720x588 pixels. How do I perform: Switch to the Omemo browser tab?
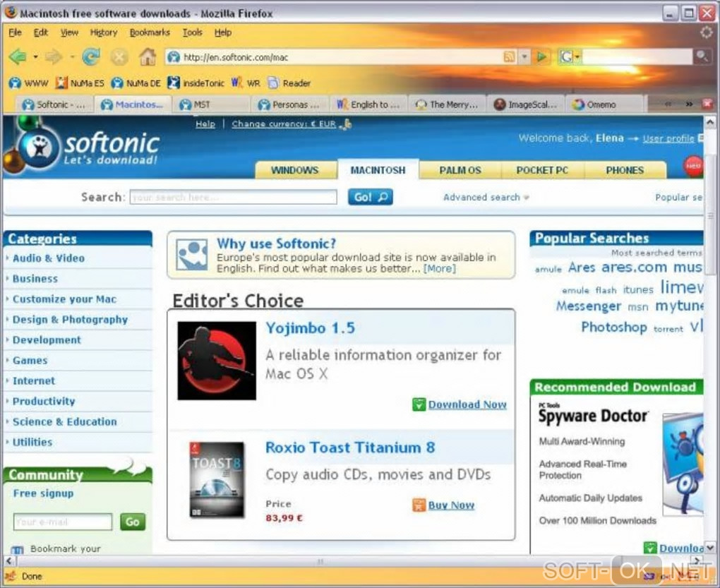click(x=606, y=104)
